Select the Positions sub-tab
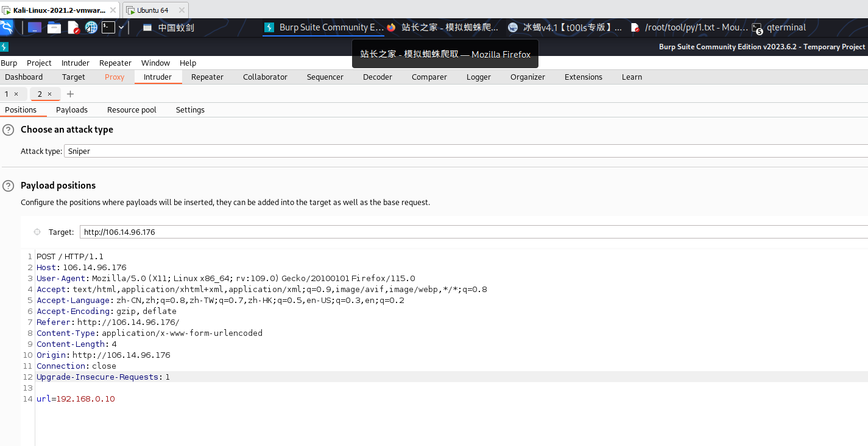This screenshot has height=446, width=868. 21,110
